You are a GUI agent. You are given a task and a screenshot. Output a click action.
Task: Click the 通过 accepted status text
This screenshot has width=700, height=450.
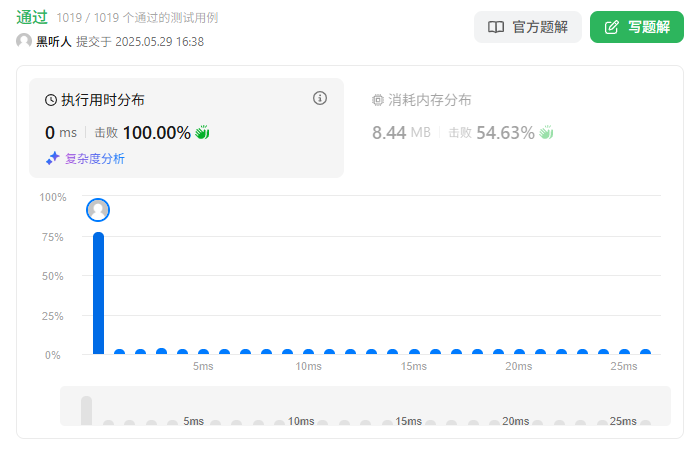pyautogui.click(x=32, y=17)
